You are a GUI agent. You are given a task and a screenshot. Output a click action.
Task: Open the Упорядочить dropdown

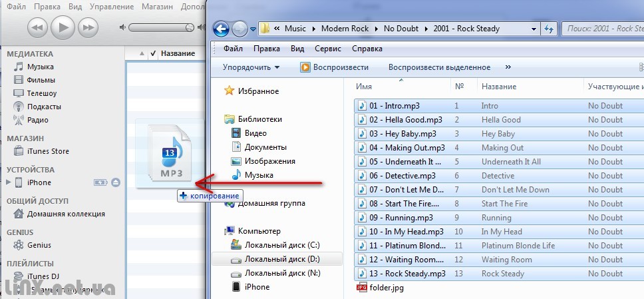click(251, 67)
